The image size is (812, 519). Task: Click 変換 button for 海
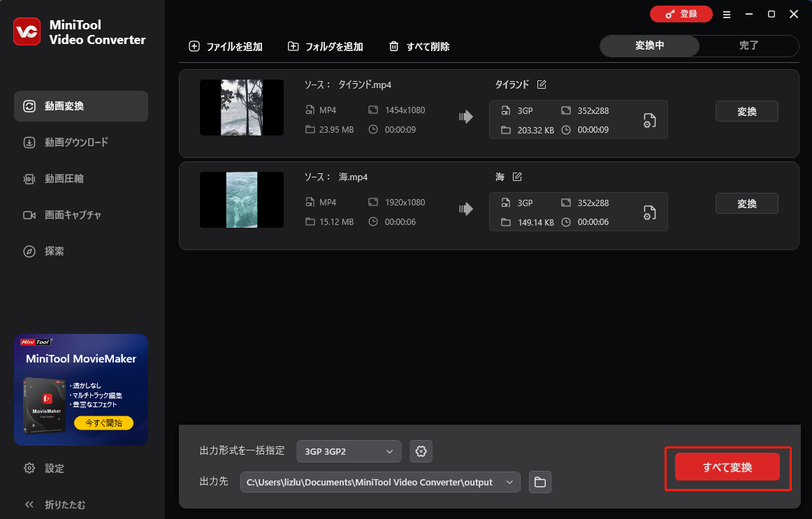tap(747, 203)
